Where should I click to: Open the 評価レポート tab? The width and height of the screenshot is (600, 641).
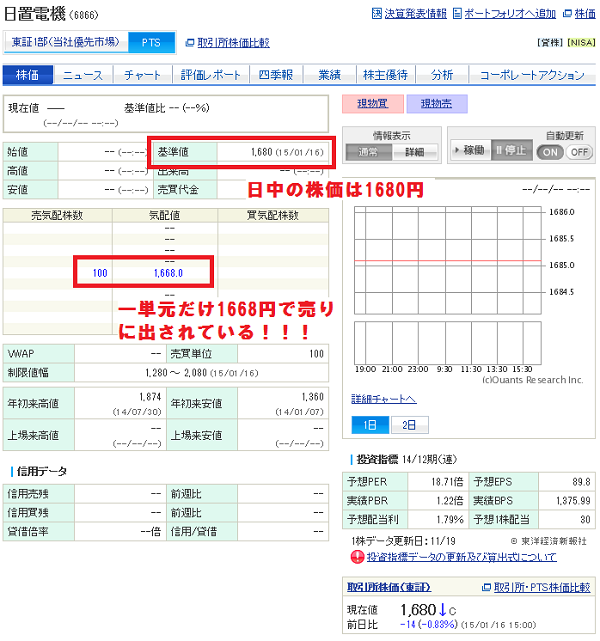pos(210,75)
